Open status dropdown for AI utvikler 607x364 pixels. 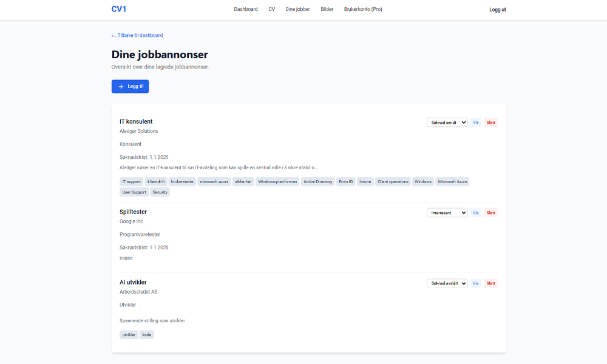447,283
